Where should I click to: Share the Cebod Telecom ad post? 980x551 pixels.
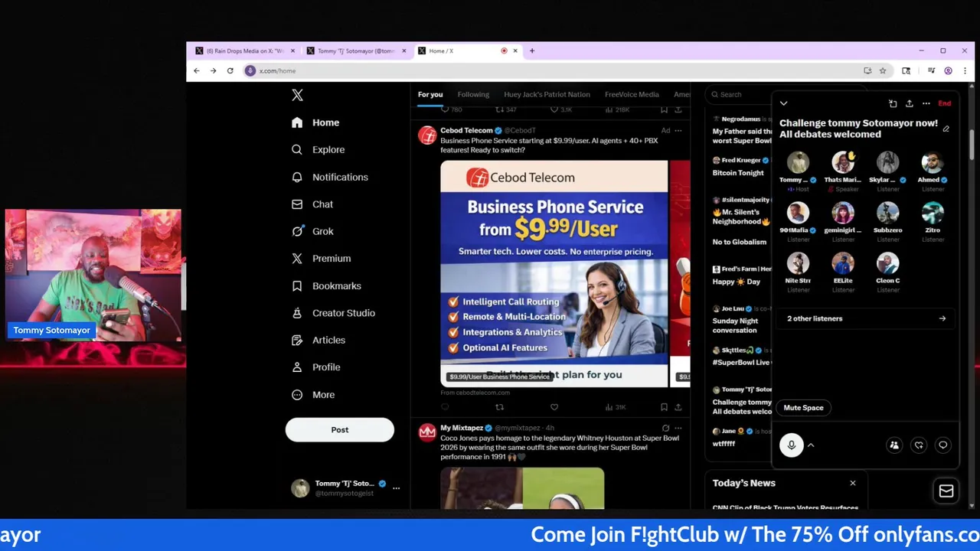tap(678, 407)
